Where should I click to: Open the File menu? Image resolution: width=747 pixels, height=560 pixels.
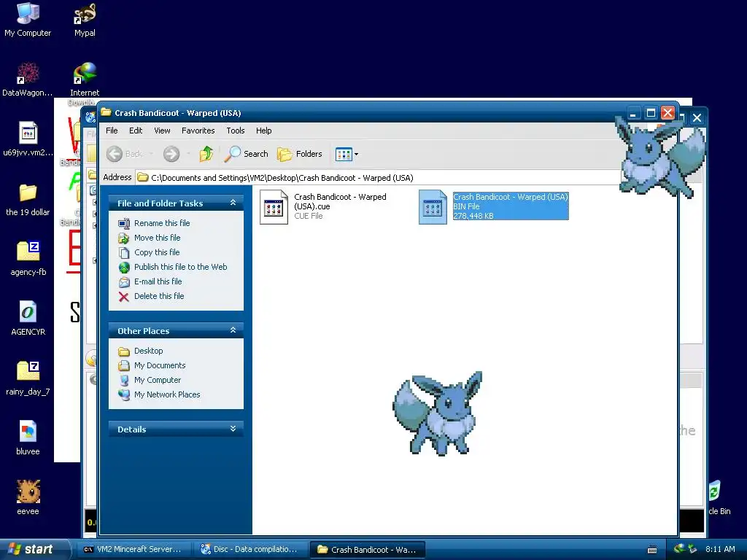click(x=112, y=131)
